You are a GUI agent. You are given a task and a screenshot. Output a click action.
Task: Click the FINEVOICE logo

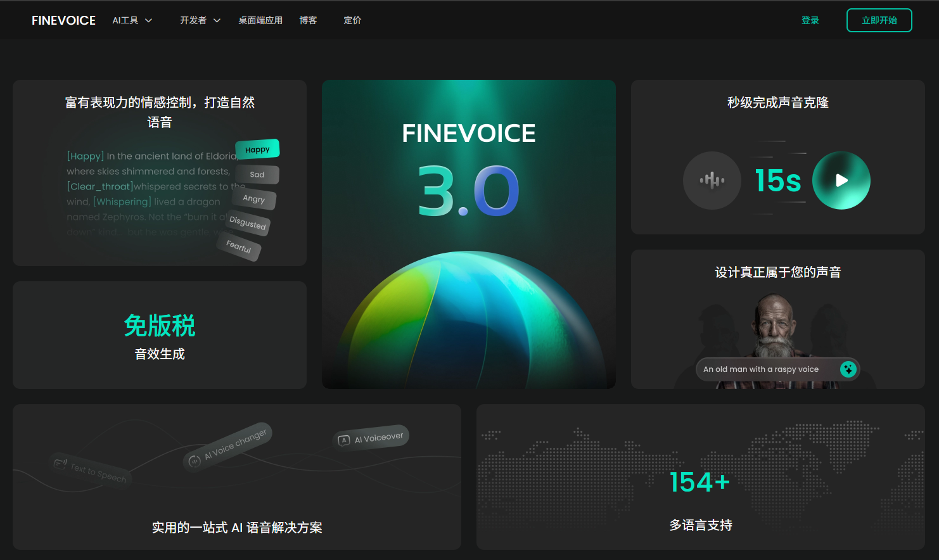point(63,20)
